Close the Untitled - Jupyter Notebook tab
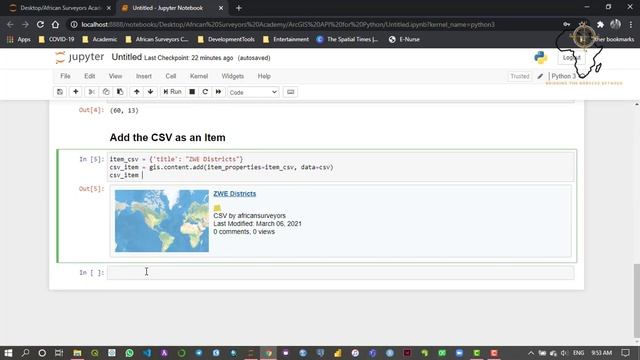The image size is (640, 360). tap(221, 8)
